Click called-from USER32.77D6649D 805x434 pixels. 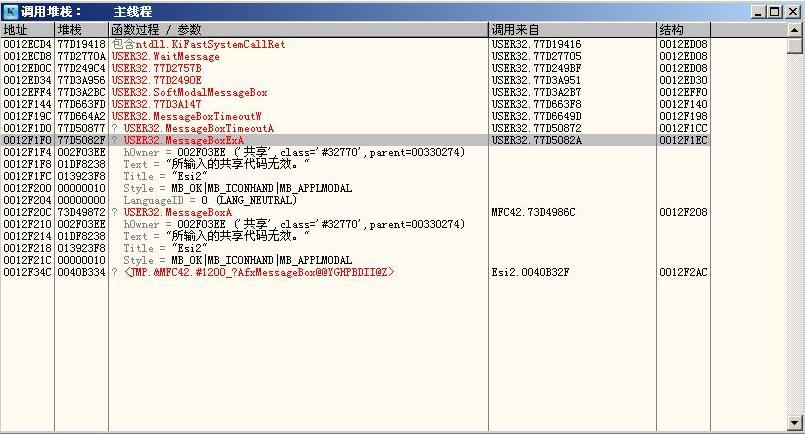pos(536,116)
